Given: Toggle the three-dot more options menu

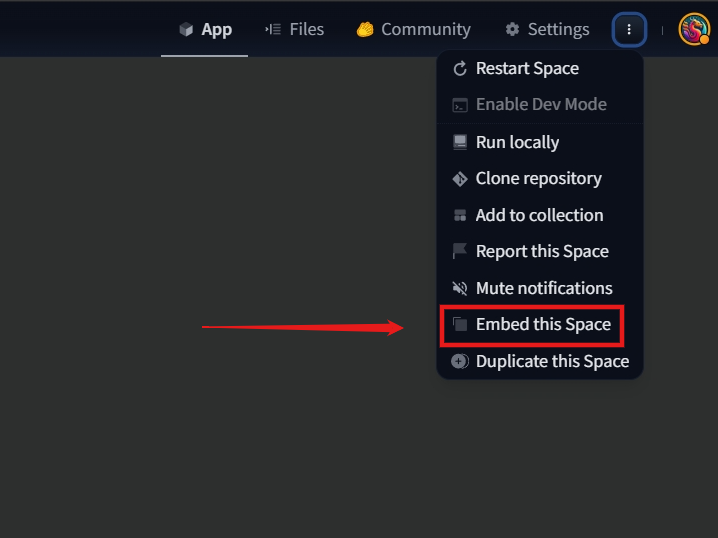Looking at the screenshot, I should (x=629, y=30).
